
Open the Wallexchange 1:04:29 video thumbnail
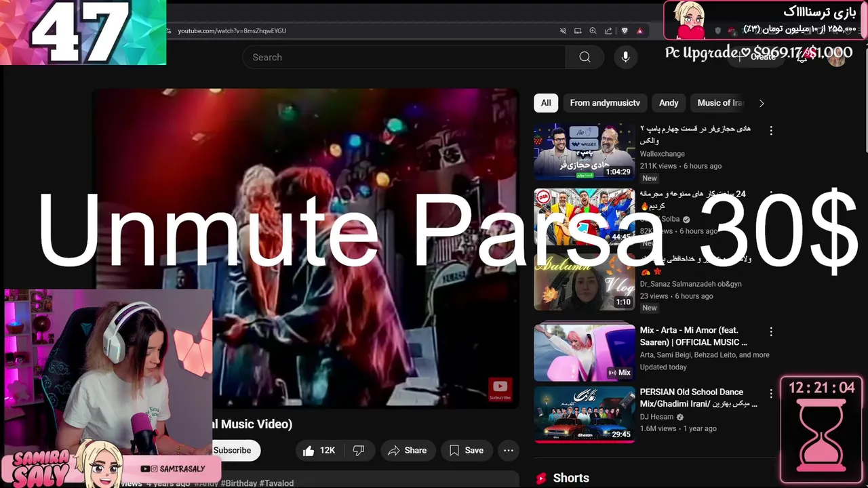click(x=584, y=152)
